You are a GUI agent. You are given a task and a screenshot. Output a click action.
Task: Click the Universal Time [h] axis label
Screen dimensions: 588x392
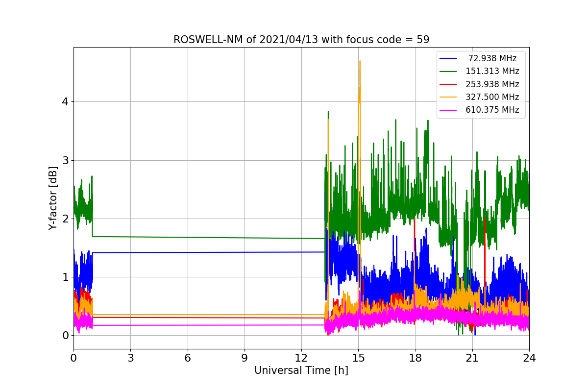(x=301, y=371)
